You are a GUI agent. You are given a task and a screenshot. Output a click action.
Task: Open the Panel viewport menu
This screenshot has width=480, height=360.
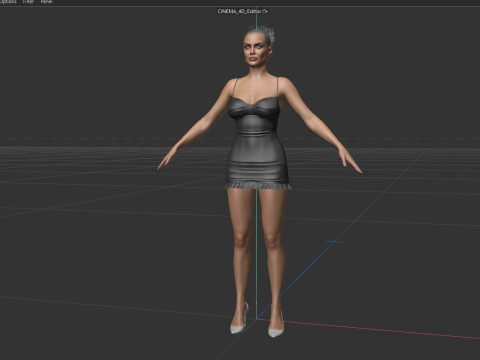[x=46, y=2]
